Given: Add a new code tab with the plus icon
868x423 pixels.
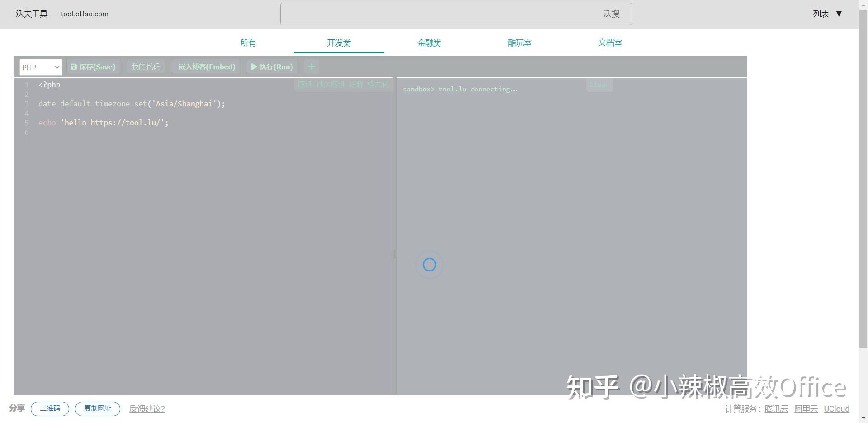Looking at the screenshot, I should coord(311,67).
